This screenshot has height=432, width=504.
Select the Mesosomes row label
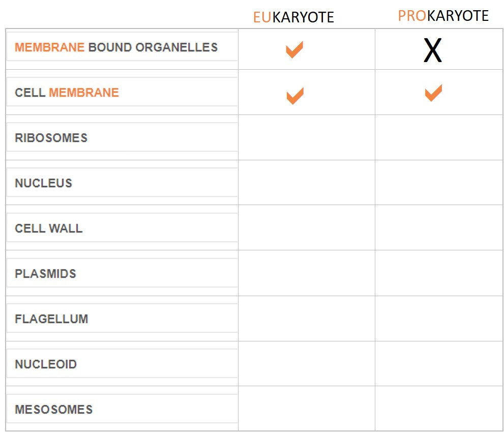53,410
